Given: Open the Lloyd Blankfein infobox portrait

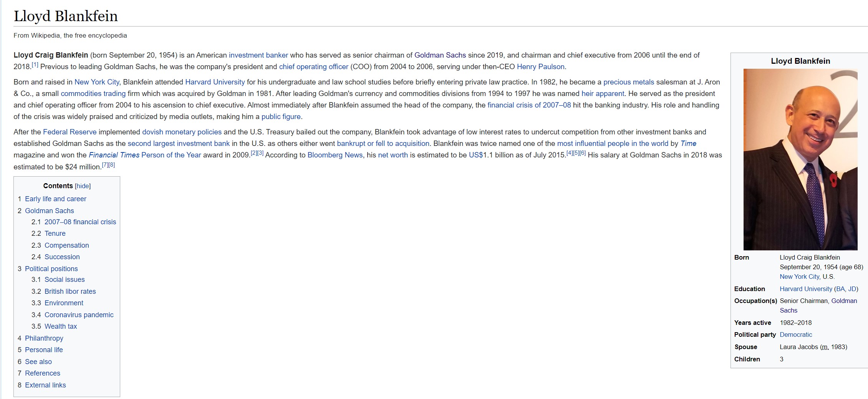Looking at the screenshot, I should pos(800,159).
